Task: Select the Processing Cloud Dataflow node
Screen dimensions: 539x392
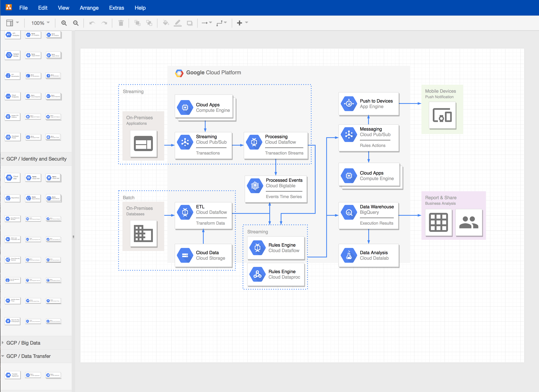Action: pyautogui.click(x=276, y=145)
